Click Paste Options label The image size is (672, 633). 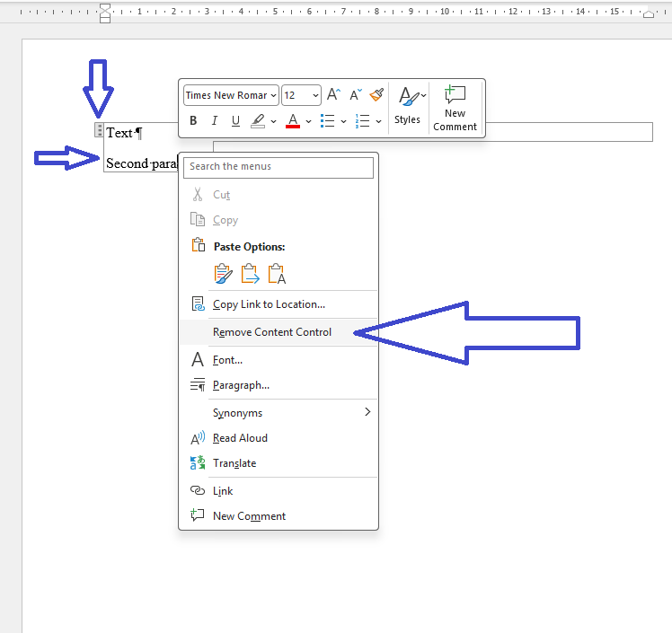click(x=250, y=247)
